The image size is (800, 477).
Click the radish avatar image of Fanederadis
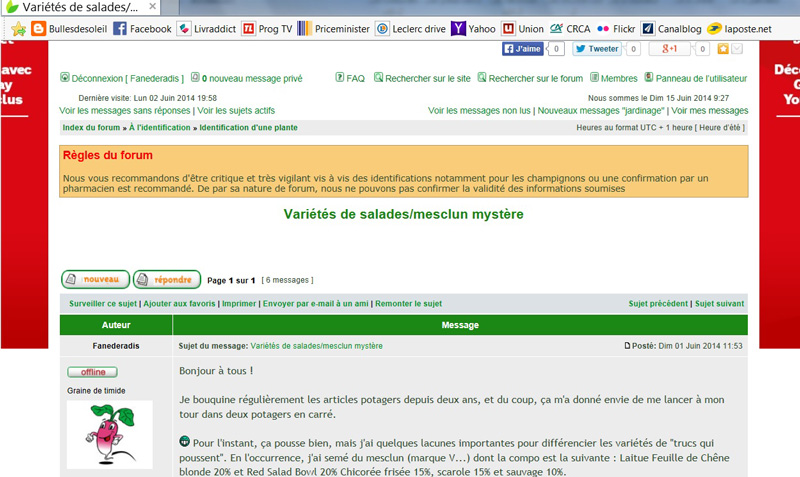point(109,435)
